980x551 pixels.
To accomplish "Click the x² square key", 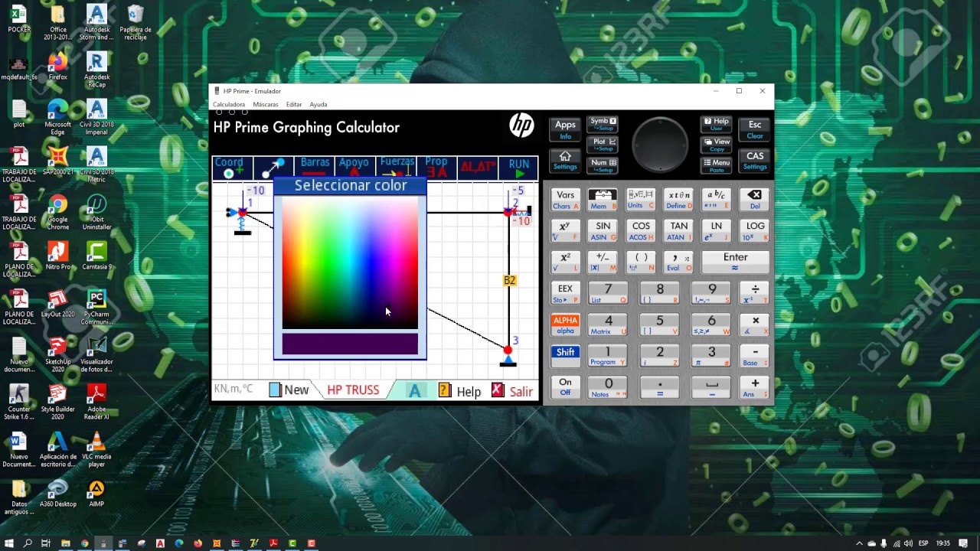I will coord(565,262).
